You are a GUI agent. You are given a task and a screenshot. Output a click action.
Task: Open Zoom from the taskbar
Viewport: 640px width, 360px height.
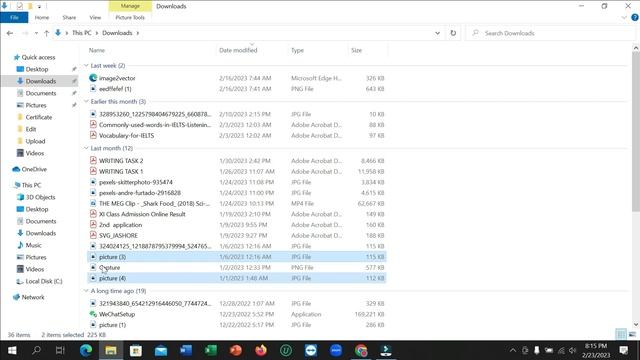tap(336, 350)
